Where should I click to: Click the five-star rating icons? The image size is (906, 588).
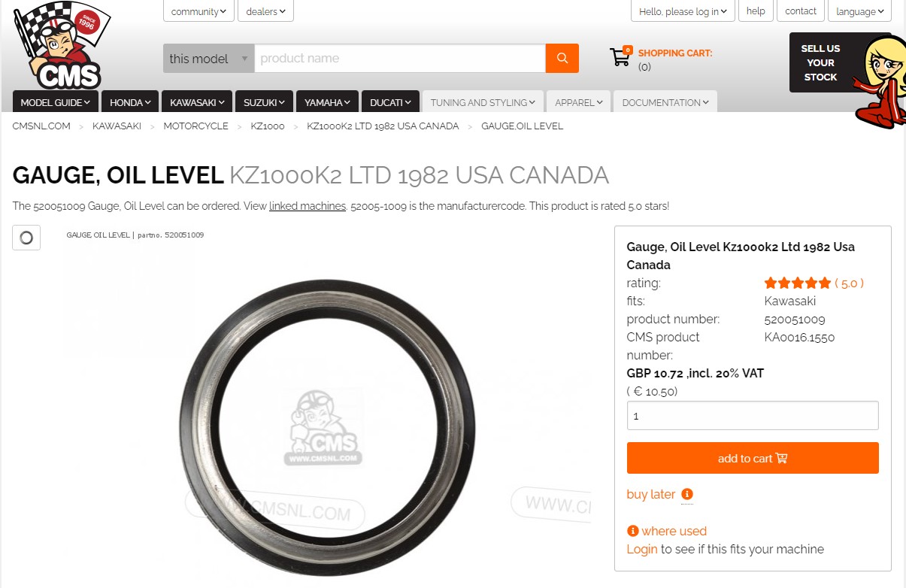coord(798,283)
